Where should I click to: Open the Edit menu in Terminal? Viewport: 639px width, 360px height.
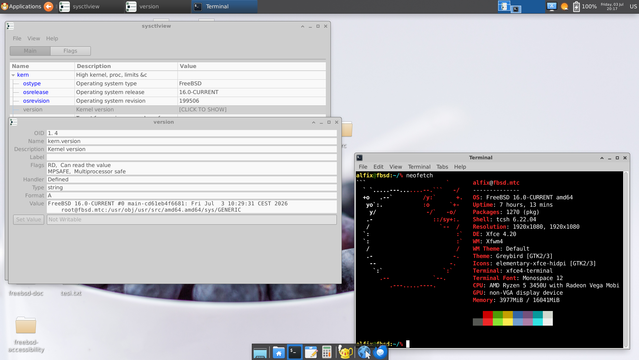tap(378, 167)
